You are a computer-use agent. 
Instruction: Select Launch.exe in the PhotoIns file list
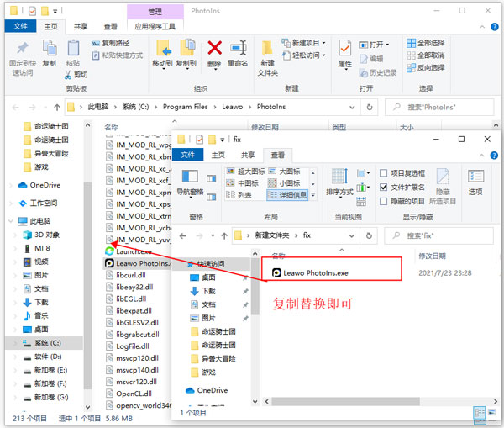(x=129, y=251)
